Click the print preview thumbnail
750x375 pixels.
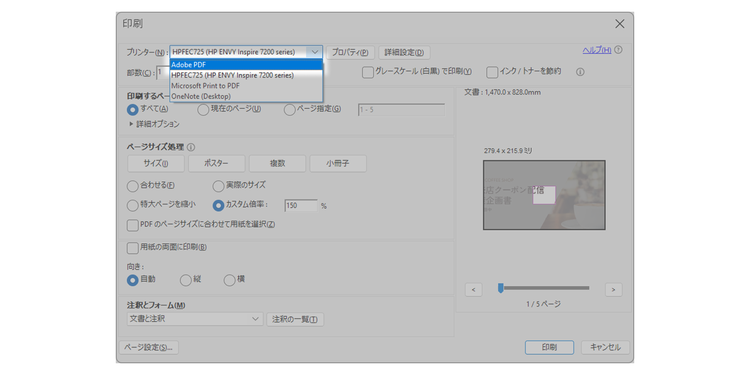544,195
